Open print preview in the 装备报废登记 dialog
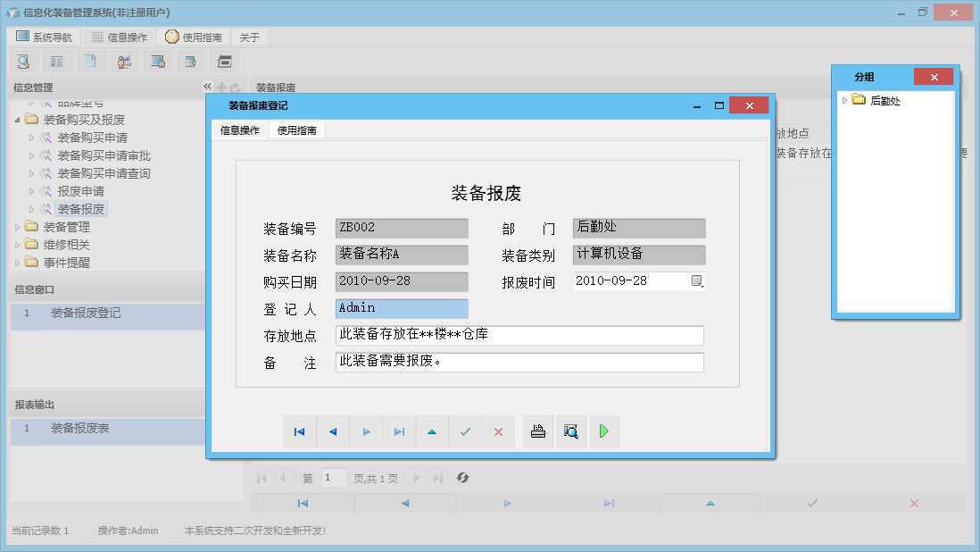This screenshot has width=980, height=552. pos(570,431)
